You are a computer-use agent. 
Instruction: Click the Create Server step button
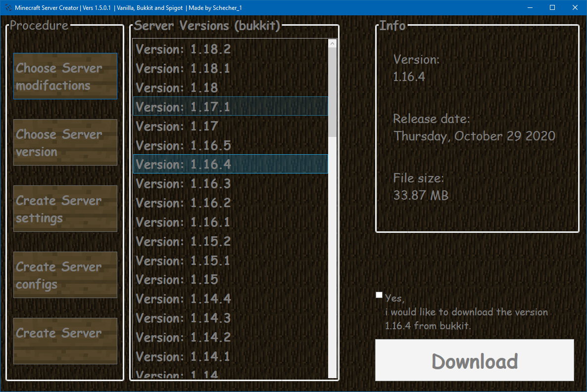click(65, 341)
